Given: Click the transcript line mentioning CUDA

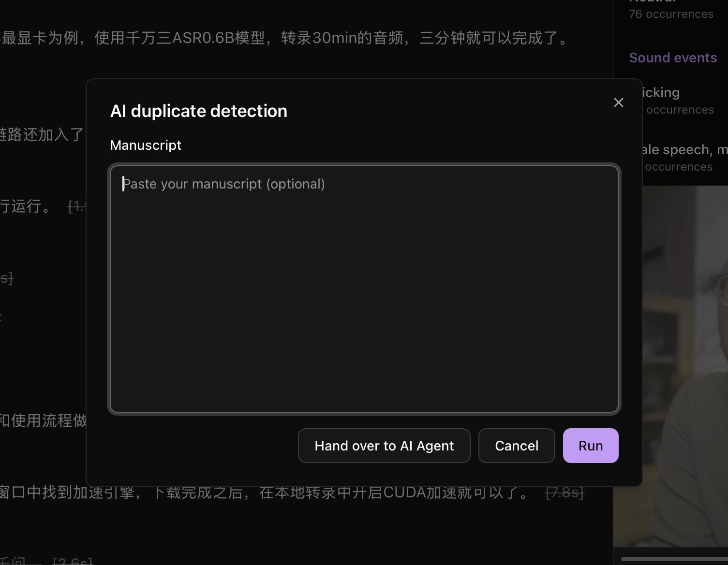Looking at the screenshot, I should coord(265,493).
